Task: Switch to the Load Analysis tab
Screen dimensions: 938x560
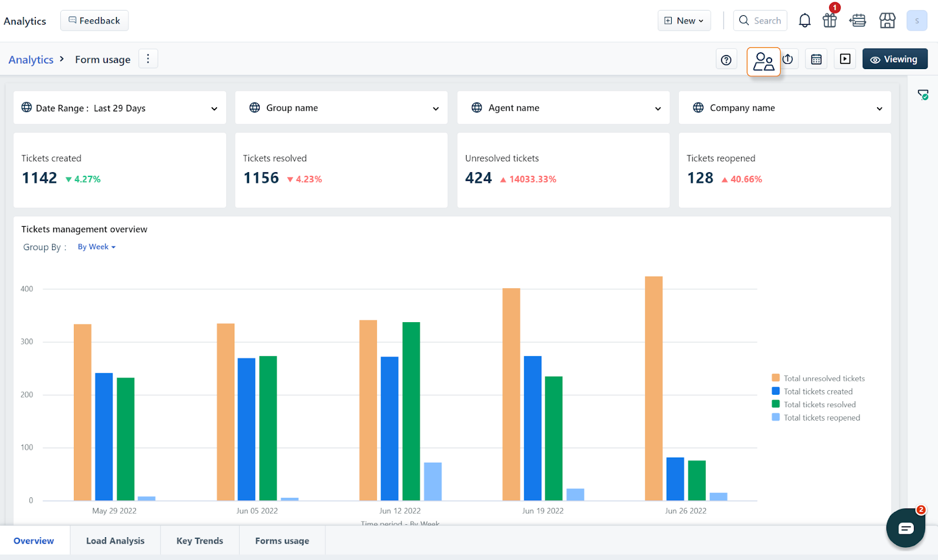Action: pos(115,541)
